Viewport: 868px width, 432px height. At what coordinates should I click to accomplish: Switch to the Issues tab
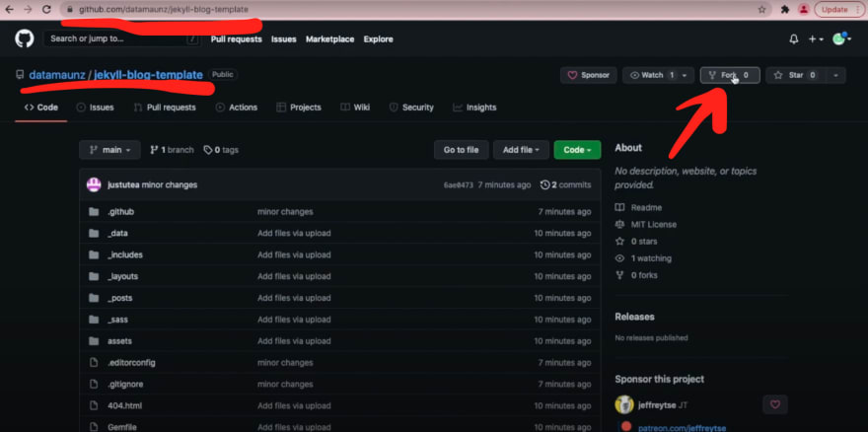pyautogui.click(x=96, y=108)
